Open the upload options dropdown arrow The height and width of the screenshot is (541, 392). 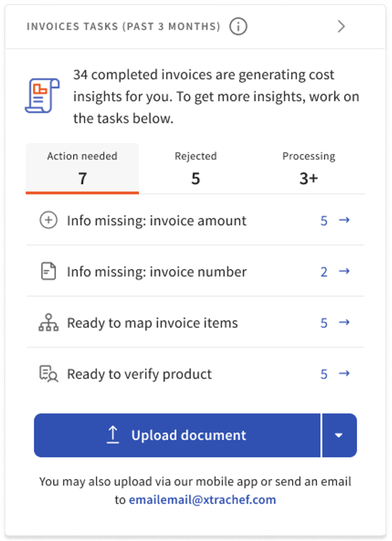339,435
